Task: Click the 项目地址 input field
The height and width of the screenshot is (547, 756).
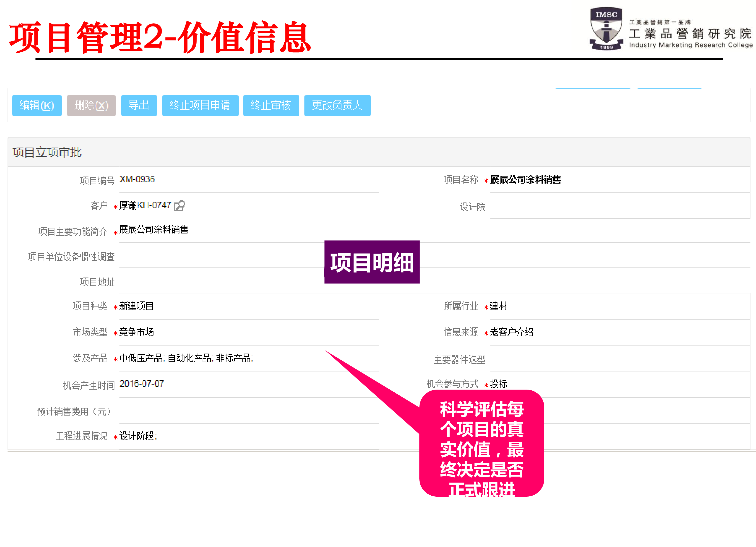Action: pos(233,282)
